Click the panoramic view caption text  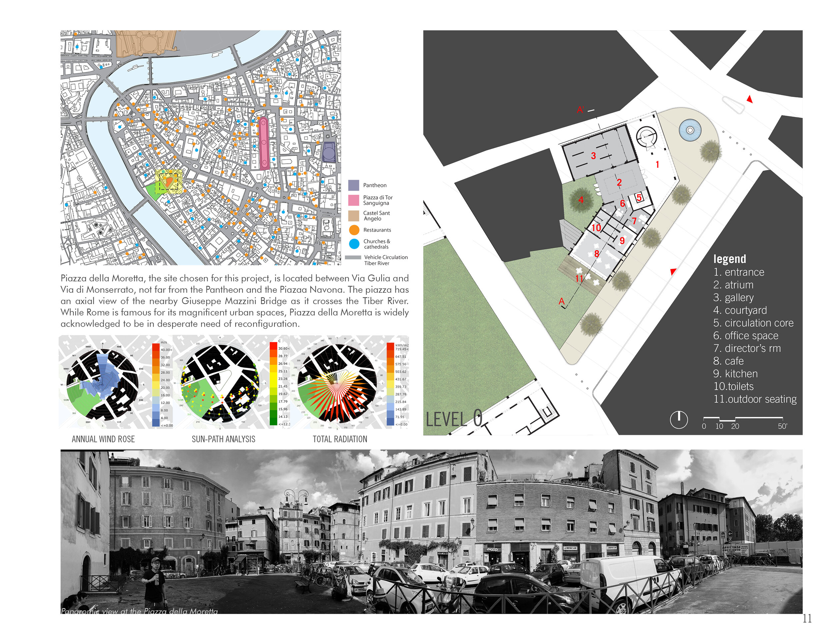point(140,611)
